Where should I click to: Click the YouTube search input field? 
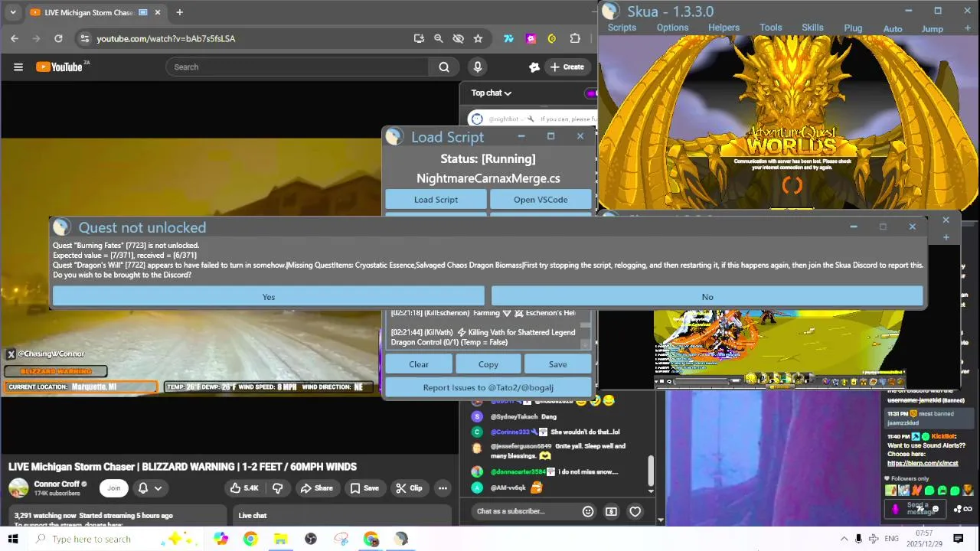297,67
